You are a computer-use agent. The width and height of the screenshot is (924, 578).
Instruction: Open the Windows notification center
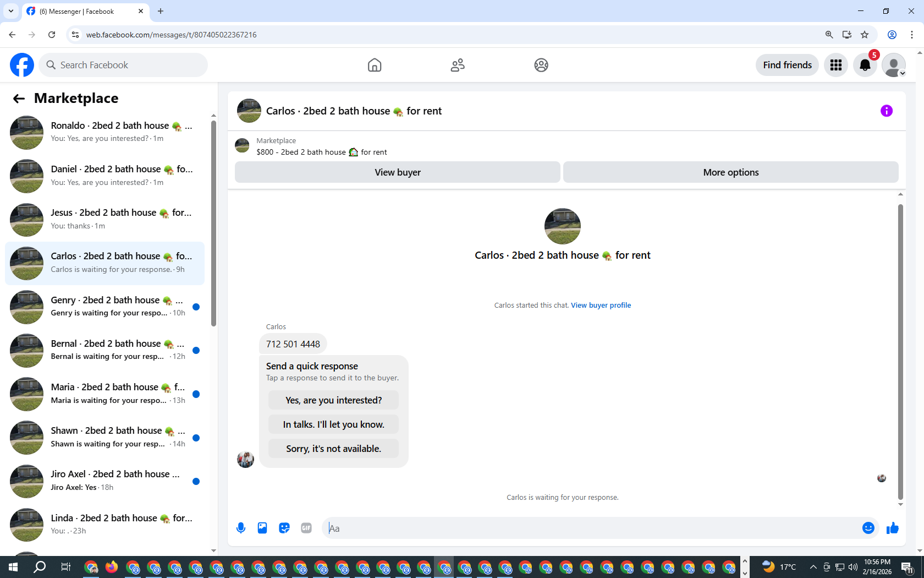pyautogui.click(x=907, y=567)
